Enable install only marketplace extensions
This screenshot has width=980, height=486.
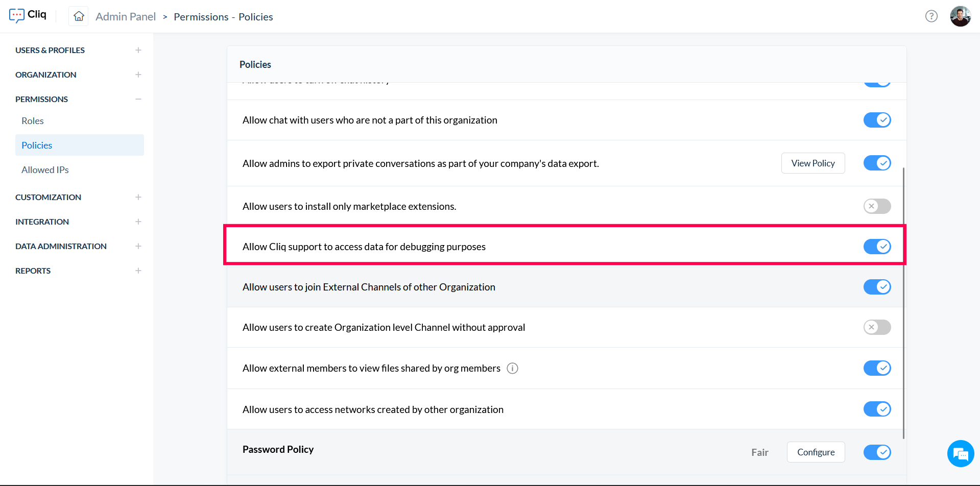pyautogui.click(x=877, y=206)
